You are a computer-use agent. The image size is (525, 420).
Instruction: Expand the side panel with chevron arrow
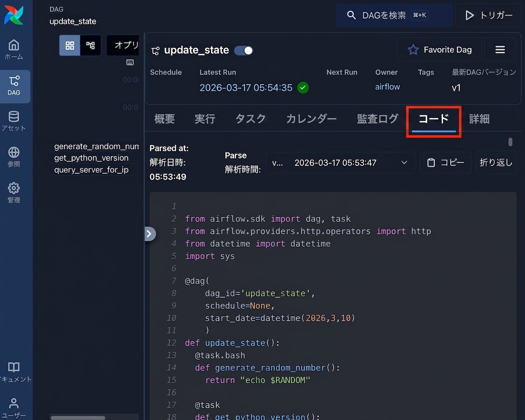coord(149,234)
